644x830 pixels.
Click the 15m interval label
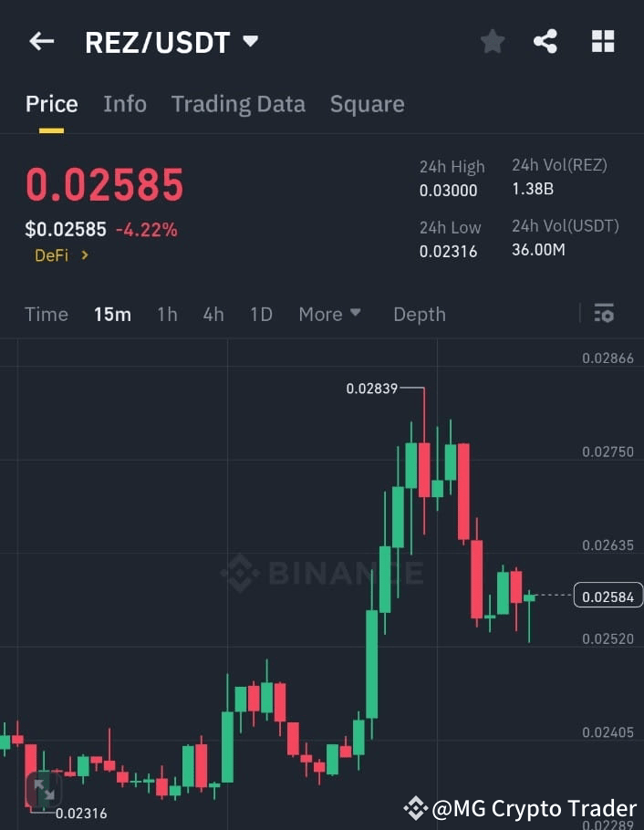pyautogui.click(x=112, y=314)
